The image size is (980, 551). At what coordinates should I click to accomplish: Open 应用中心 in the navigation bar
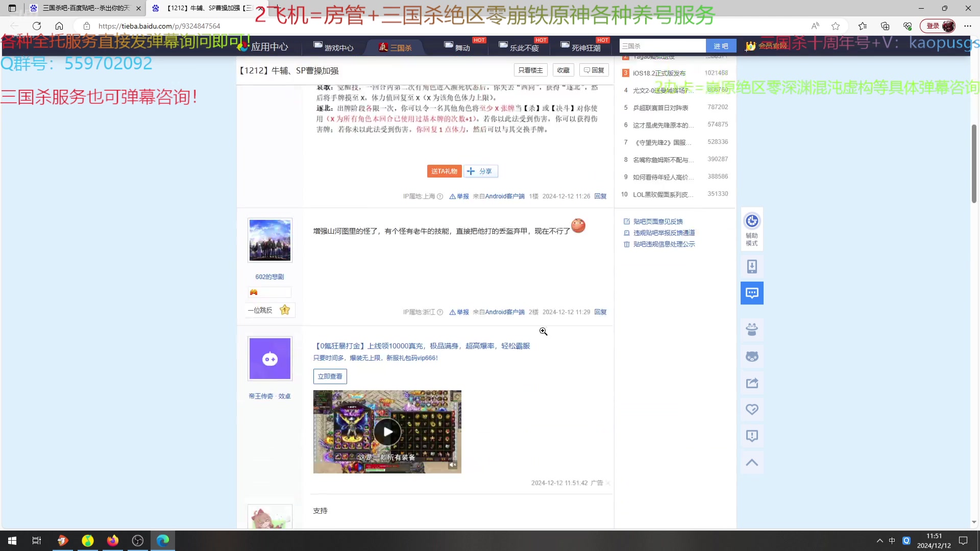coord(263,47)
